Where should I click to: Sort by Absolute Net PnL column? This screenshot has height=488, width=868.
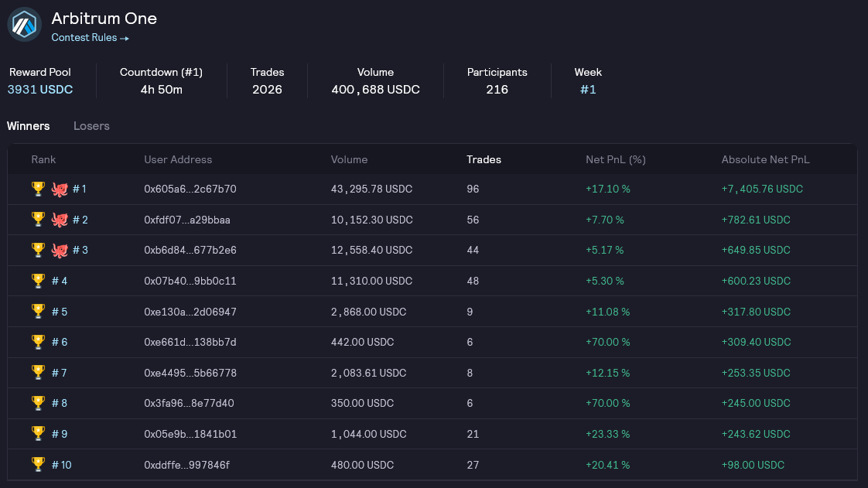coord(766,159)
